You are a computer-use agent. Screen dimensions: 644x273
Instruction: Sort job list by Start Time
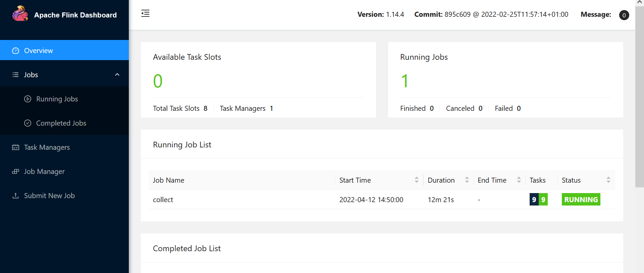point(416,180)
